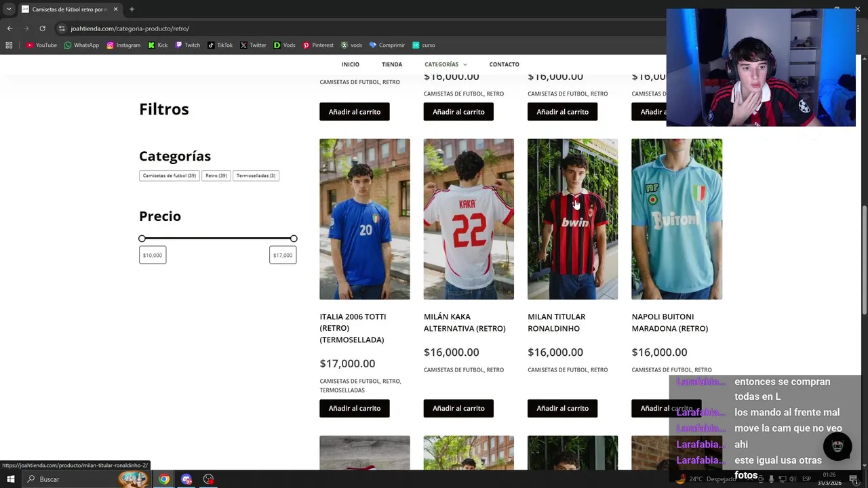Open the Napoli Buitoni jersey photo
The height and width of the screenshot is (488, 868).
click(677, 219)
